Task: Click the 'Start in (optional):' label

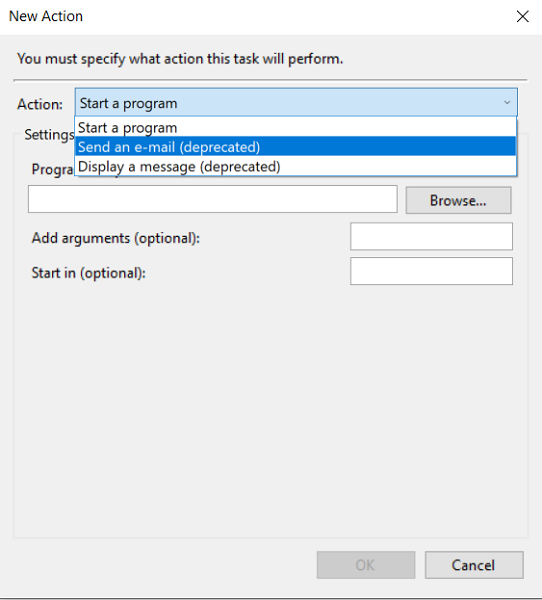Action: (x=88, y=273)
